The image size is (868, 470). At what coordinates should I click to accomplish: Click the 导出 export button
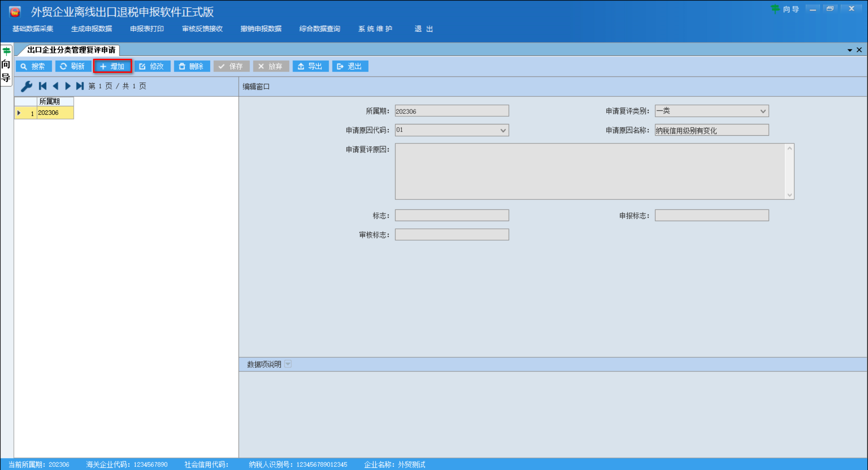coord(310,66)
